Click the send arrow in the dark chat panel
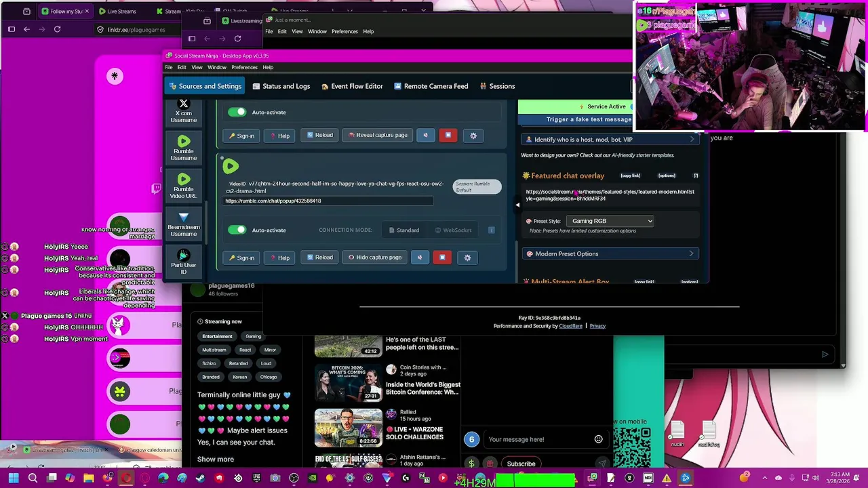This screenshot has width=868, height=488. tap(825, 354)
